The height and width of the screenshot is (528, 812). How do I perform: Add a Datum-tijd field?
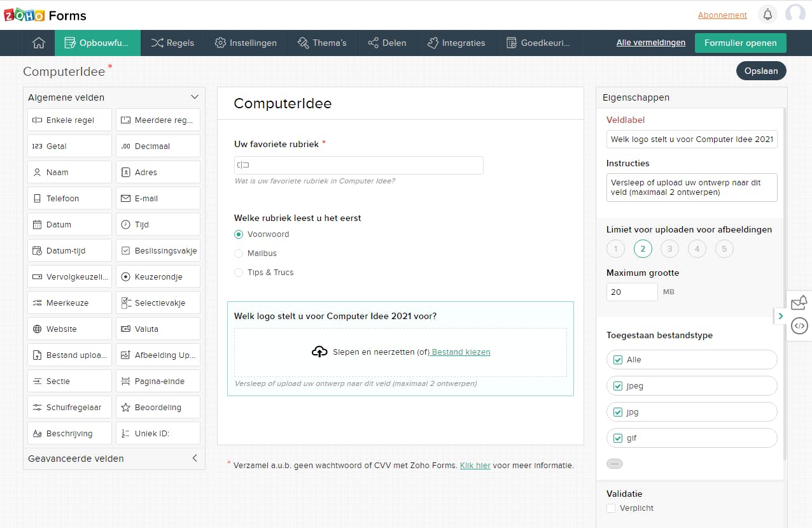(70, 250)
